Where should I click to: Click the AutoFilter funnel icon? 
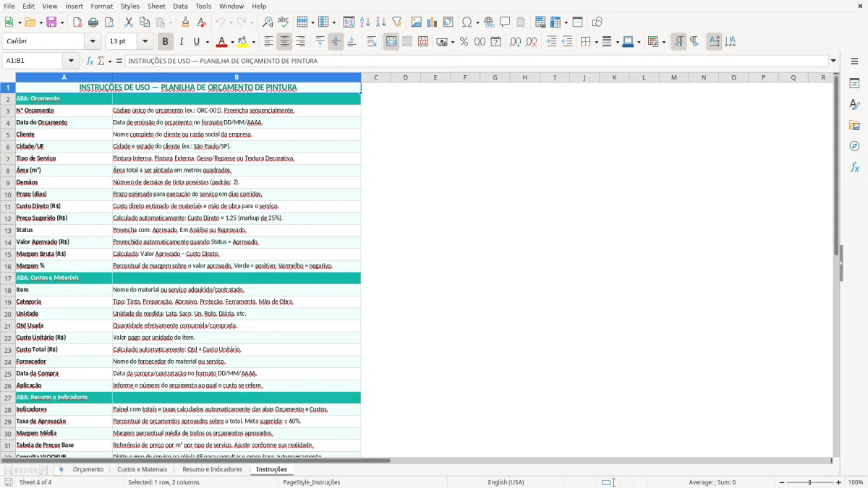[396, 22]
